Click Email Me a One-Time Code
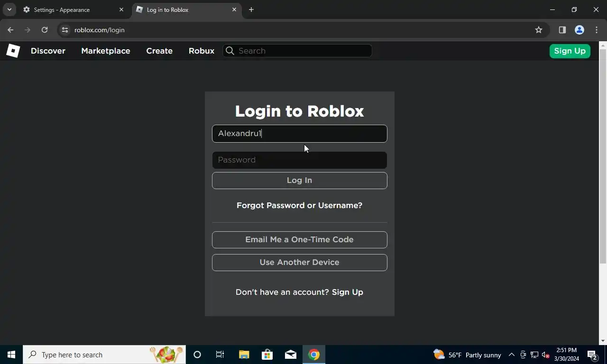 300,240
